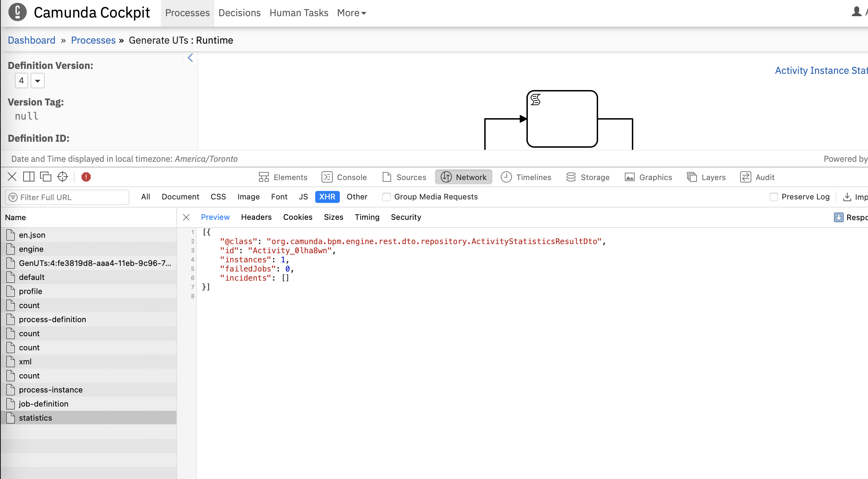This screenshot has width=868, height=479.
Task: Go to the Dashboard breadcrumb link
Action: tap(32, 40)
